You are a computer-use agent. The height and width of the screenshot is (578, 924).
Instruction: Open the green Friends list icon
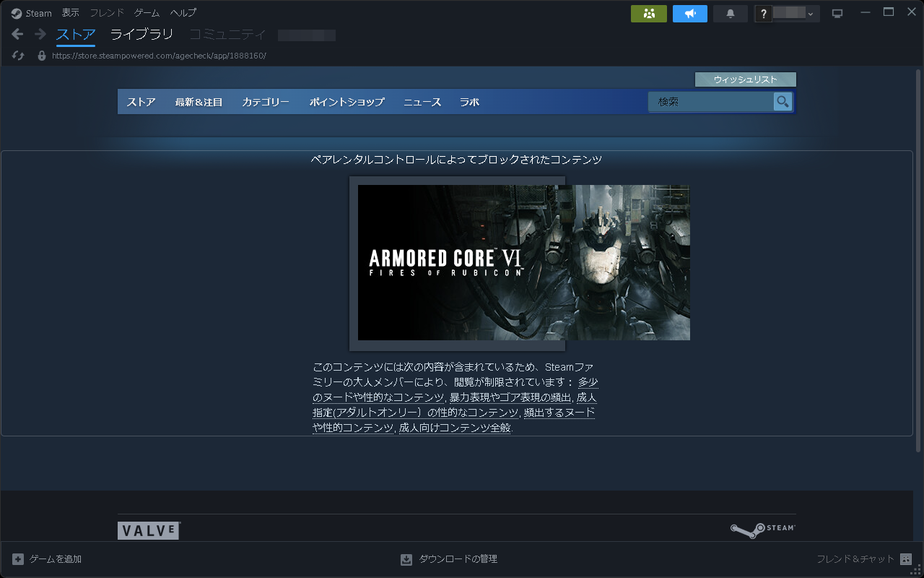(x=648, y=13)
